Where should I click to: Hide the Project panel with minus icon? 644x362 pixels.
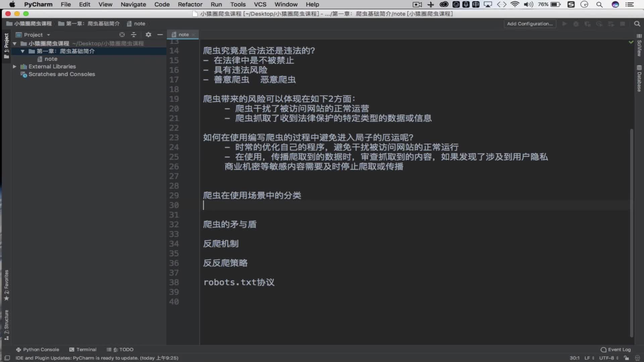coord(160,35)
